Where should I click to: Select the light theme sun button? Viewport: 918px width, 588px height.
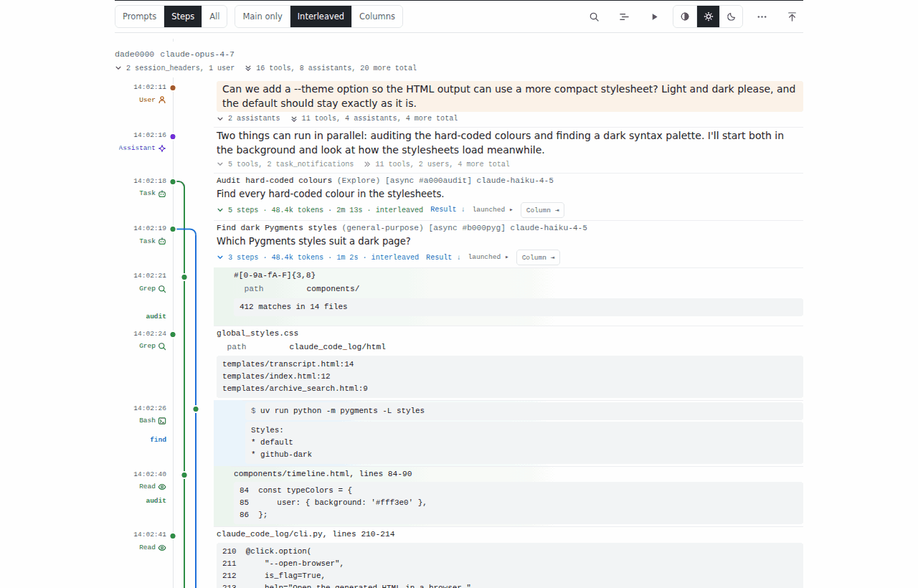(x=708, y=16)
